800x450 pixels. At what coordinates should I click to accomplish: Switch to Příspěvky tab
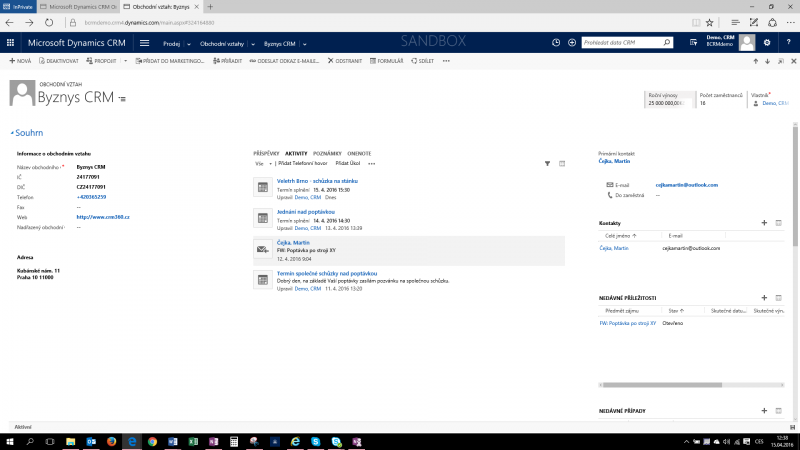(x=266, y=154)
